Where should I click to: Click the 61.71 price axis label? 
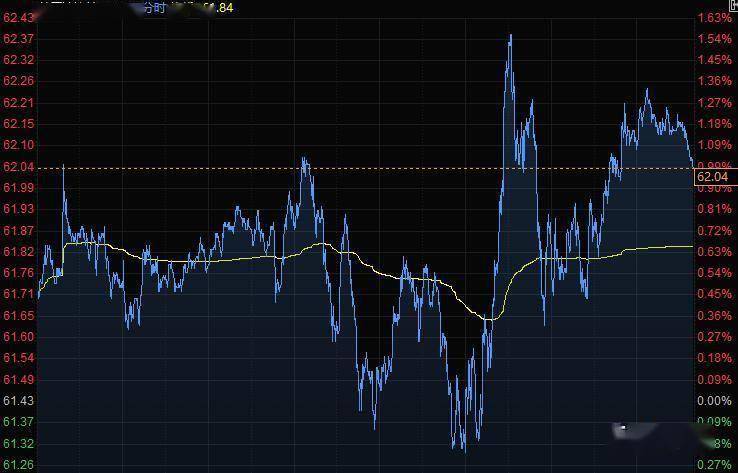19,294
